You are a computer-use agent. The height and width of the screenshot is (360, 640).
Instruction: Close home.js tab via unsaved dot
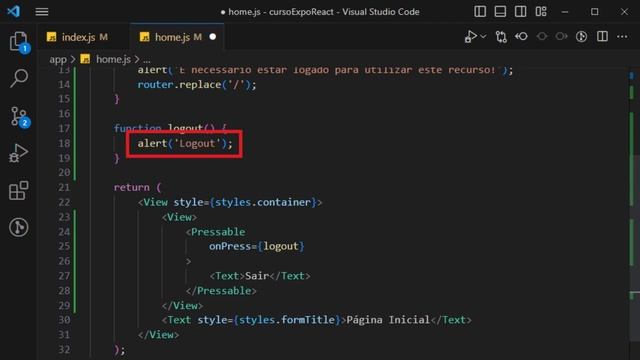click(x=213, y=37)
